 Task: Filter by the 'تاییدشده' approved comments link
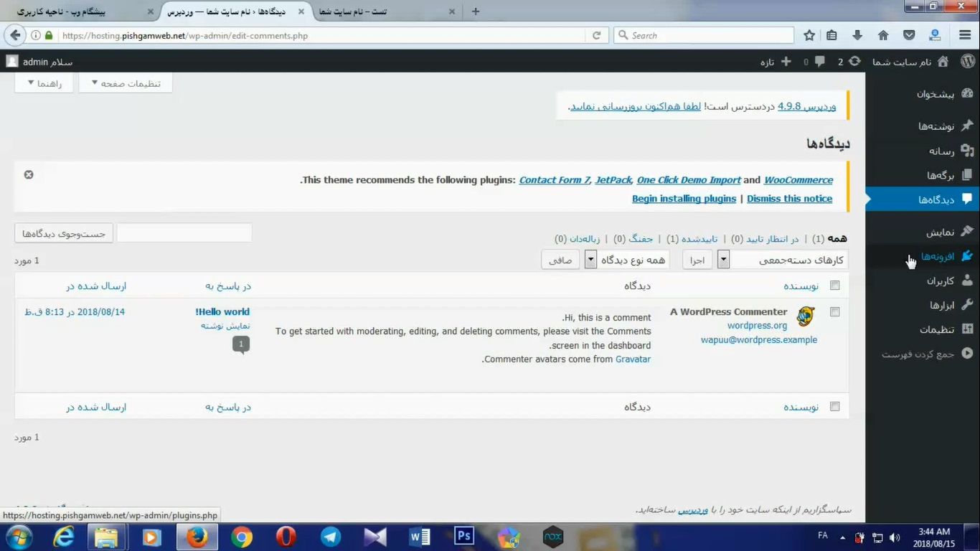point(699,239)
